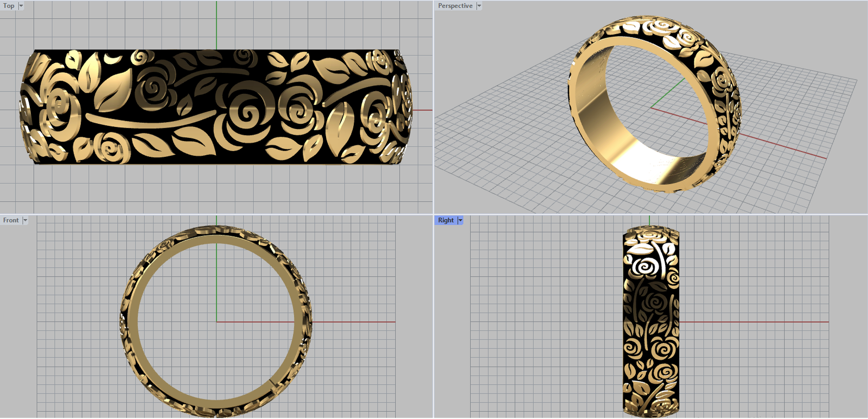Click the Top viewport title label

9,6
